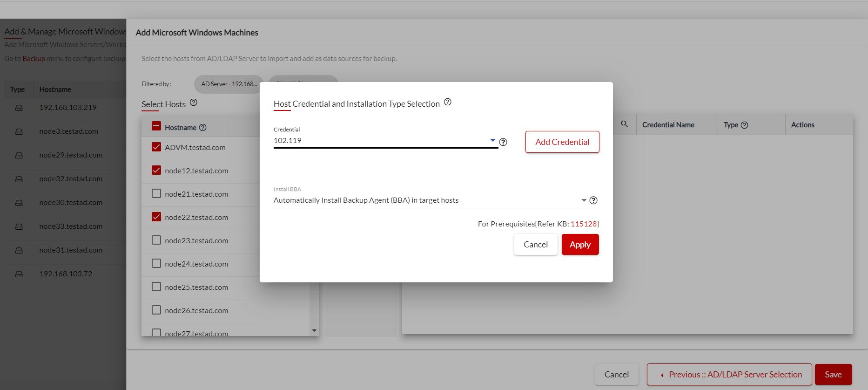Click machine icon for 192.168.103.72 row
Viewport: 868px width, 390px height.
(19, 274)
